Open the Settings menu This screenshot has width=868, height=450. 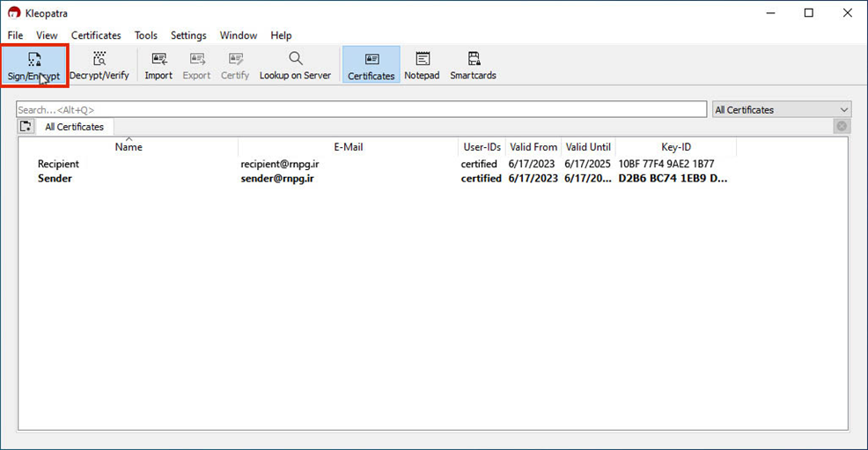188,35
